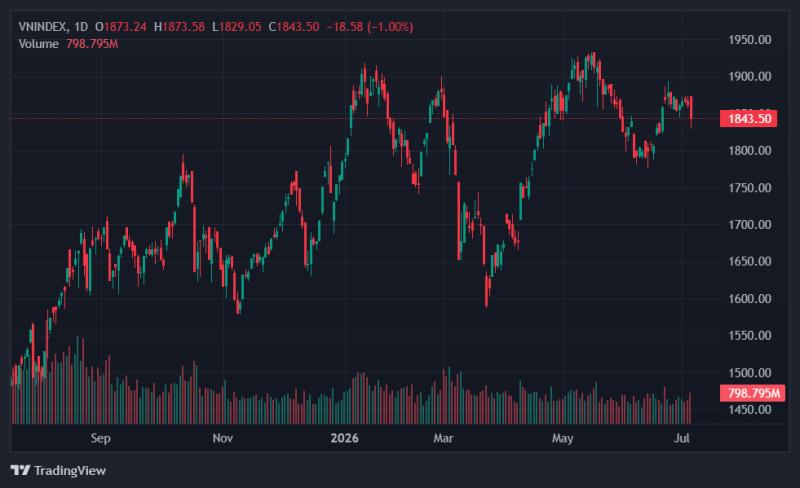800x488 pixels.
Task: Click the TradingView logo icon
Action: pyautogui.click(x=20, y=470)
